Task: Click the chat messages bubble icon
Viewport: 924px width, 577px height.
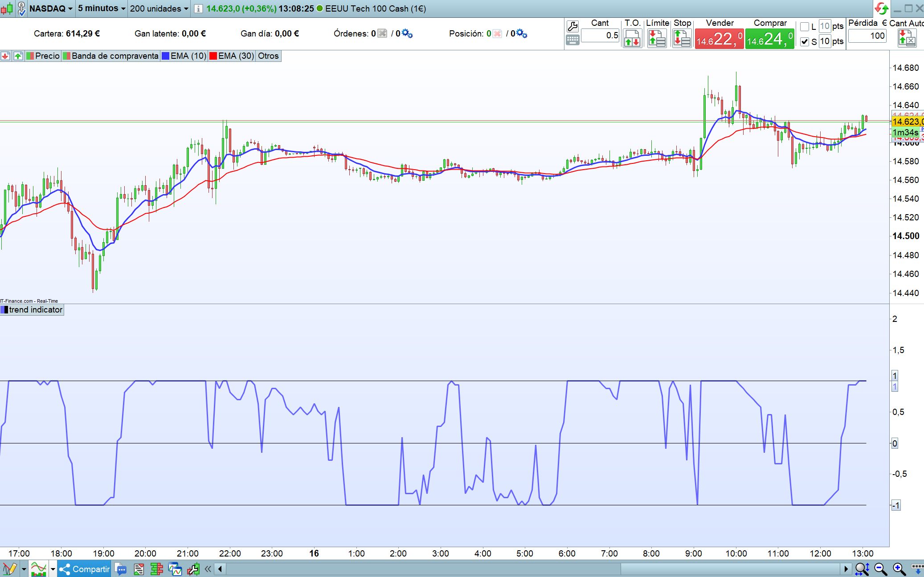Action: pos(120,569)
